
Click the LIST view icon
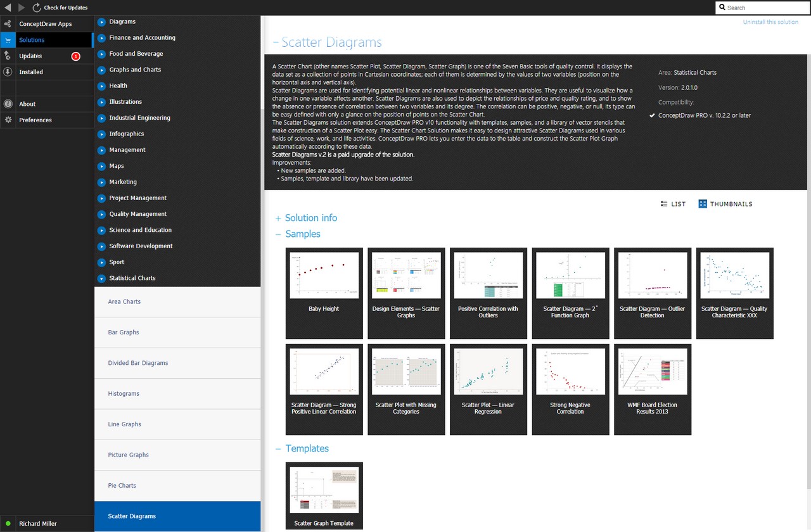tap(664, 204)
